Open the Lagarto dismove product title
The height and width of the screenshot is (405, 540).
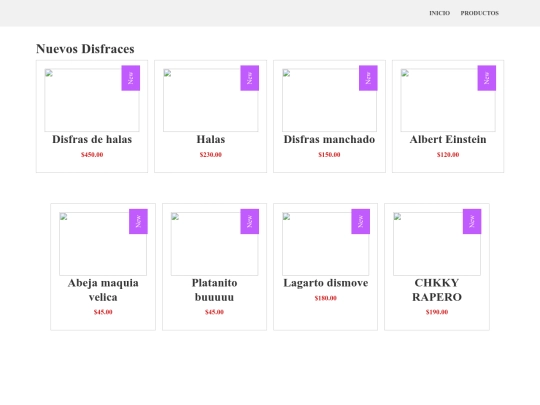pyautogui.click(x=325, y=283)
